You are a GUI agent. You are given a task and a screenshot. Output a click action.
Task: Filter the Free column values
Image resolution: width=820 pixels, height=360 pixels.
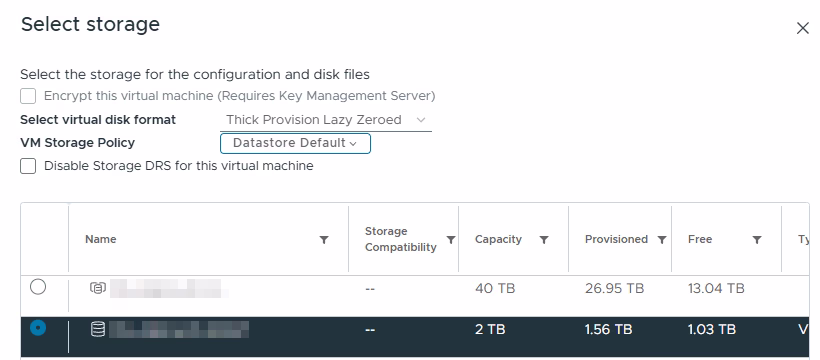pyautogui.click(x=756, y=240)
